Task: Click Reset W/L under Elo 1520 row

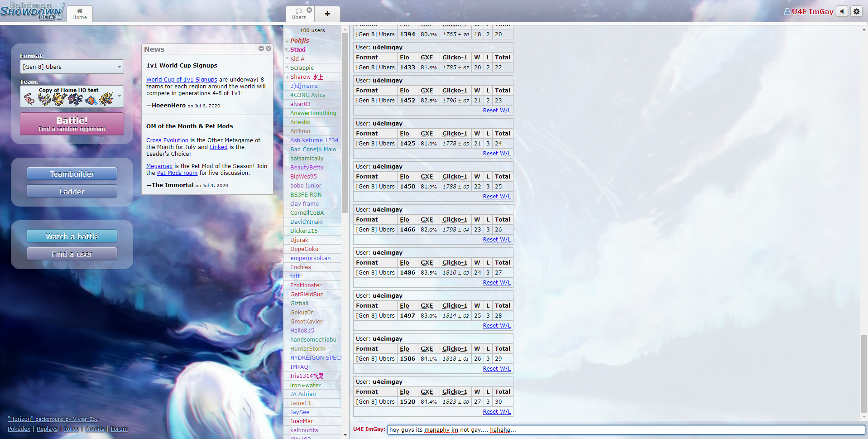Action: (x=497, y=411)
